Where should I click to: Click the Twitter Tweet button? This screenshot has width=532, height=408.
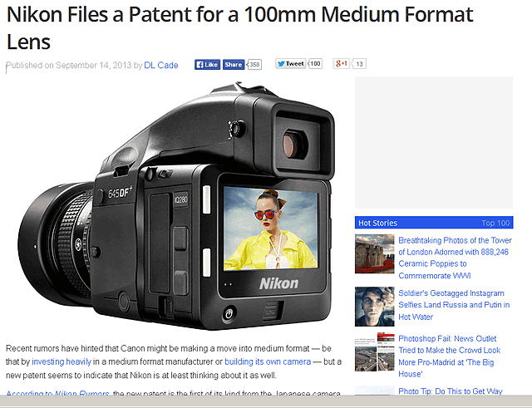point(290,64)
